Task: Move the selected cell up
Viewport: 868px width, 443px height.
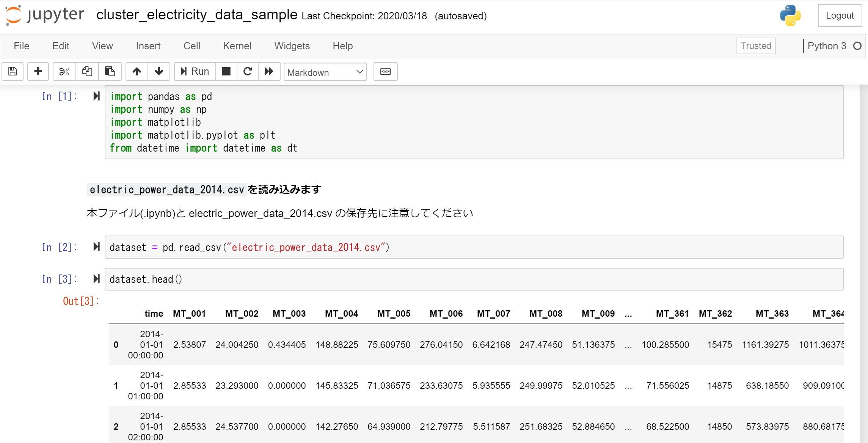Action: tap(137, 72)
